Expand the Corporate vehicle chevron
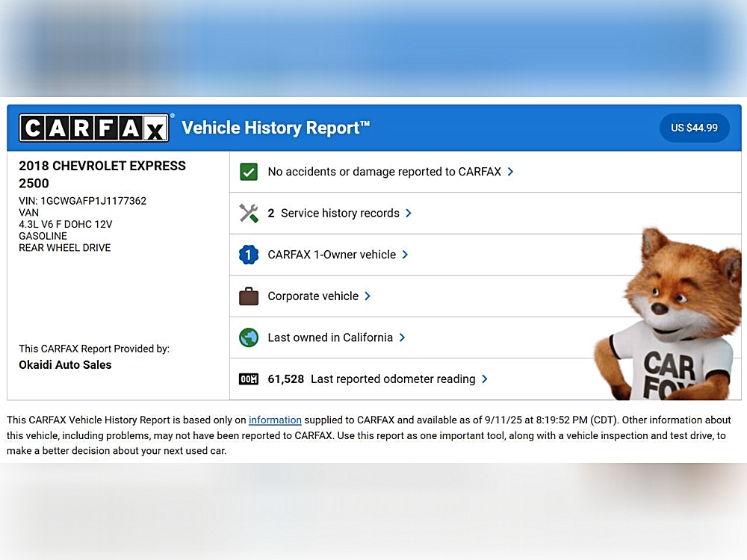The height and width of the screenshot is (560, 747). tap(368, 296)
